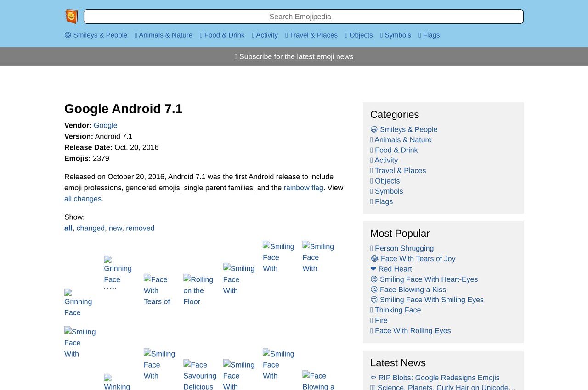The width and height of the screenshot is (588, 390).
Task: Click the release date Oct. 20, 2016 text
Action: point(136,147)
